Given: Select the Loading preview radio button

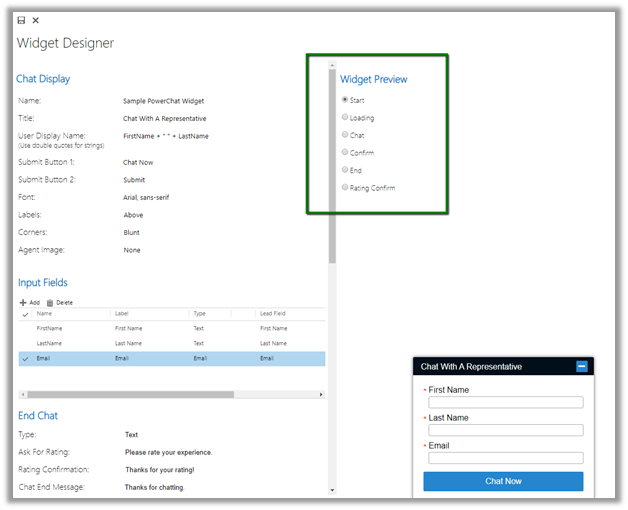Looking at the screenshot, I should pos(345,117).
